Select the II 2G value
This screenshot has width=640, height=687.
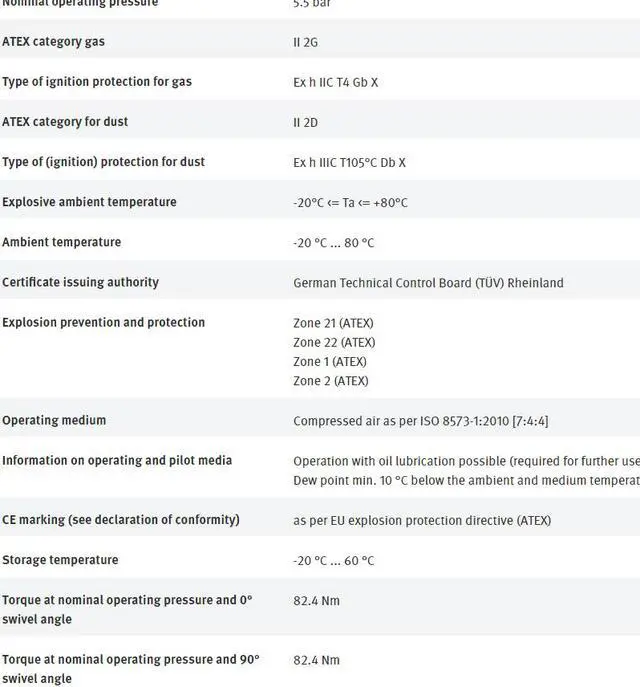(x=306, y=42)
